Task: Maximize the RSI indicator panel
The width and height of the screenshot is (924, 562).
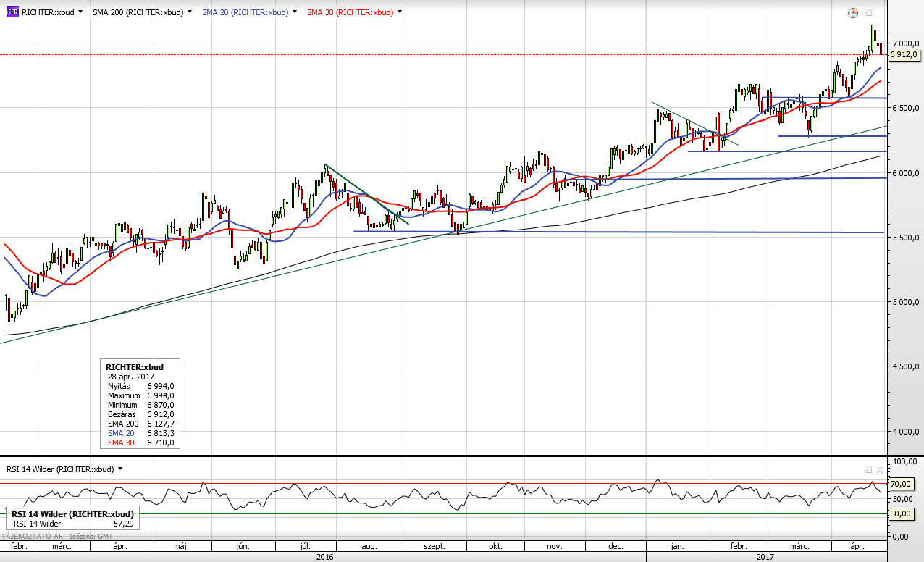Action: pos(868,469)
